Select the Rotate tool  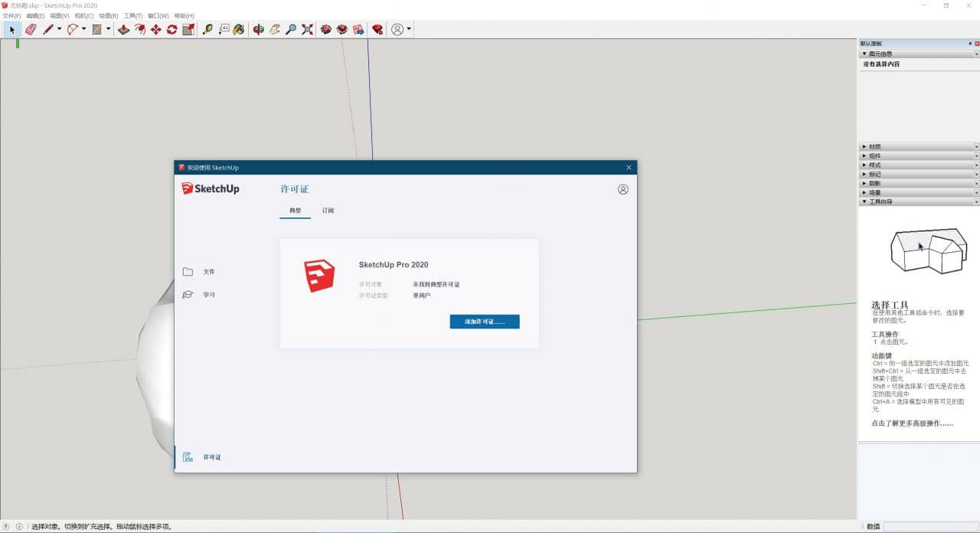point(171,29)
